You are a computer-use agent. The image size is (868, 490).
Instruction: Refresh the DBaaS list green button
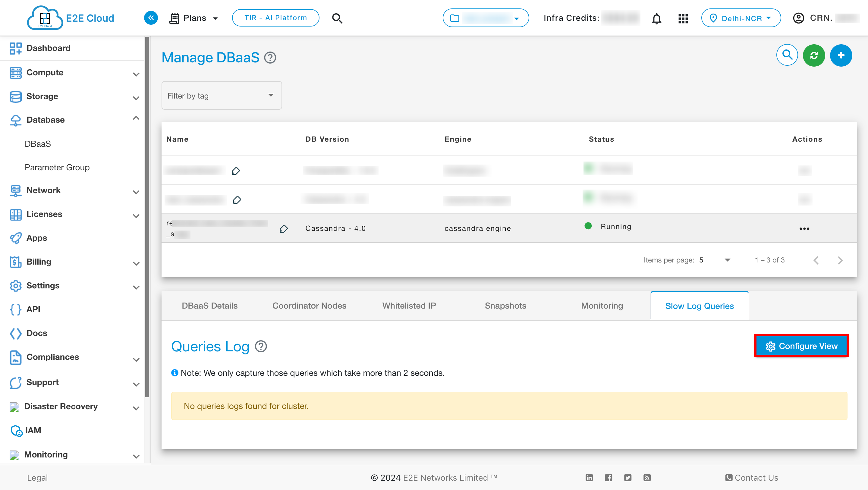click(x=814, y=55)
